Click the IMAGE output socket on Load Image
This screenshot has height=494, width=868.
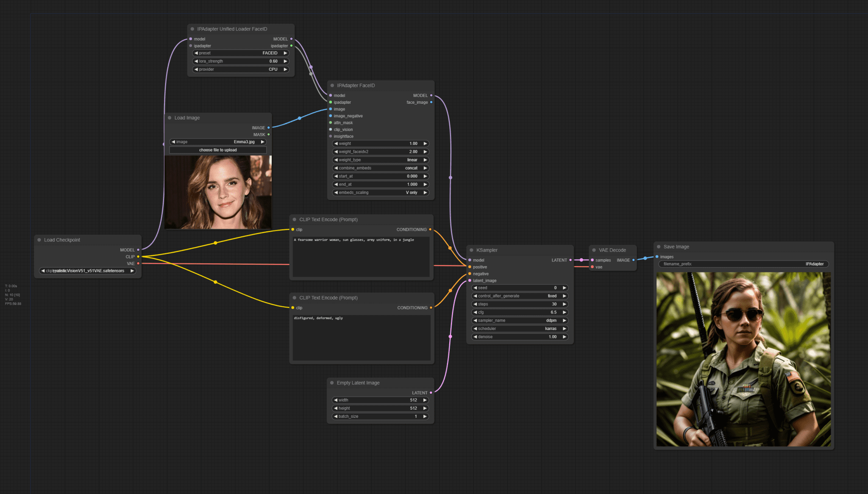(268, 128)
